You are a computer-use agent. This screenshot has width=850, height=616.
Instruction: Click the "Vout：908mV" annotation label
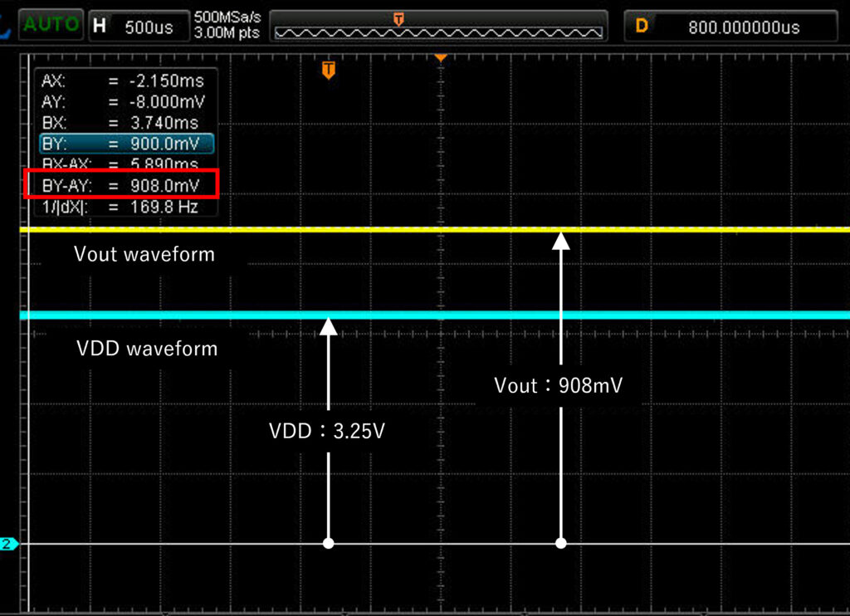click(x=558, y=385)
